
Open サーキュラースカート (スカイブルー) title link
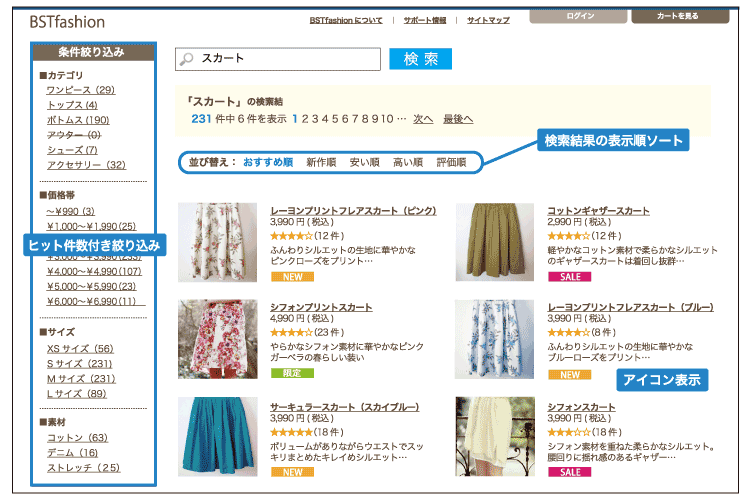click(345, 407)
